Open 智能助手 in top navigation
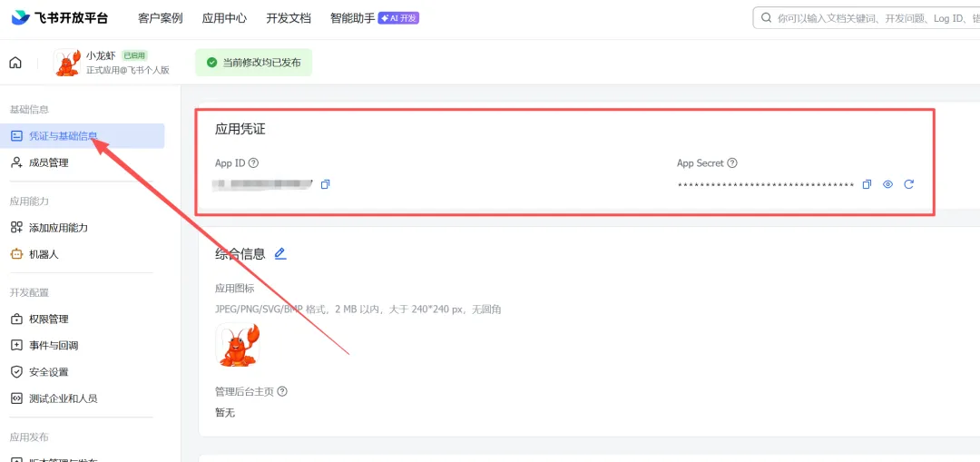Image resolution: width=980 pixels, height=462 pixels. click(x=352, y=18)
